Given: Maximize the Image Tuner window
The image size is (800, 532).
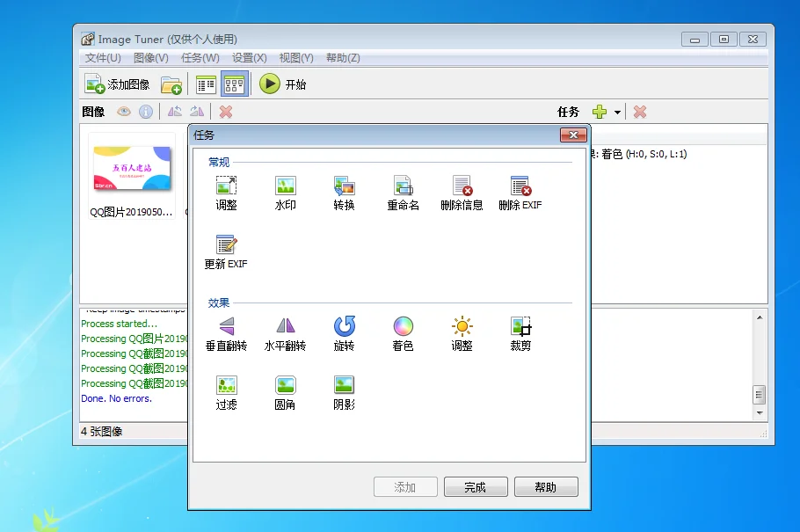Looking at the screenshot, I should pyautogui.click(x=724, y=40).
